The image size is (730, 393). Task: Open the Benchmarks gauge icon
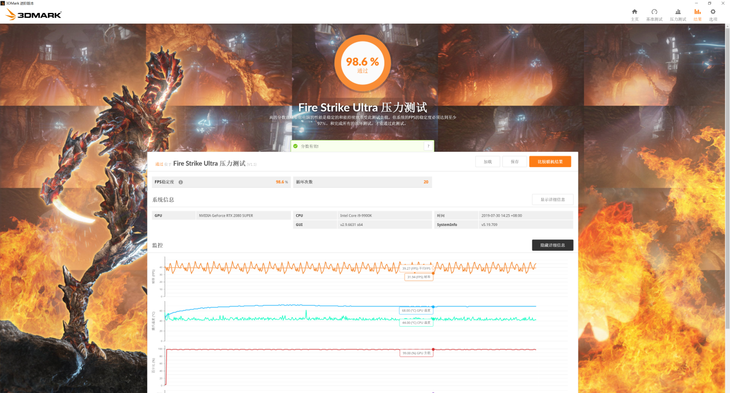[x=654, y=12]
